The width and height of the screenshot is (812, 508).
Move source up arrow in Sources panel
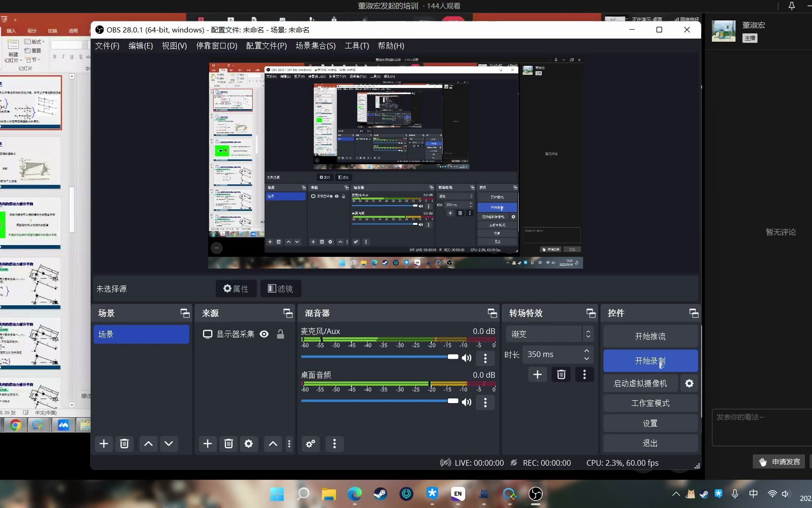[x=273, y=444]
